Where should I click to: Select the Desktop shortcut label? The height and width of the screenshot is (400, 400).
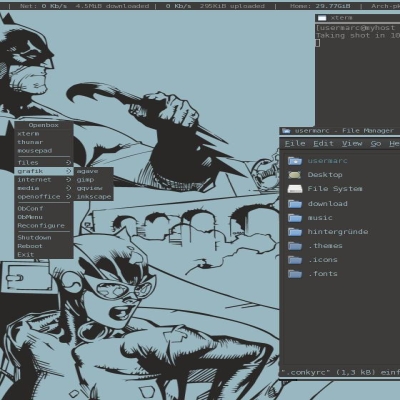[325, 175]
